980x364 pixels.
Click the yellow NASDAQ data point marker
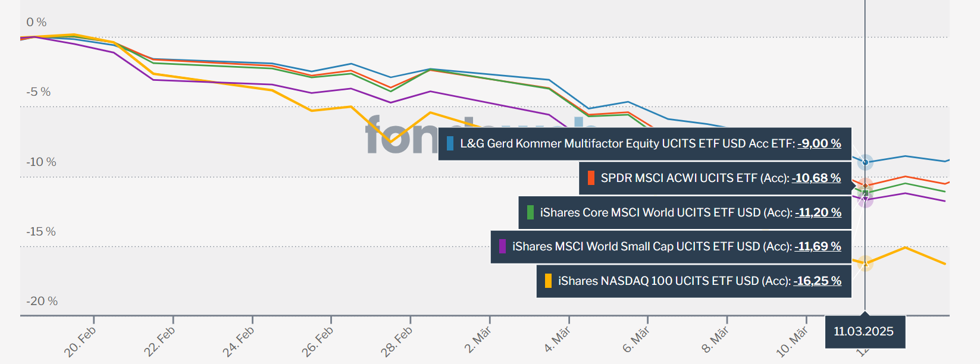tap(865, 263)
